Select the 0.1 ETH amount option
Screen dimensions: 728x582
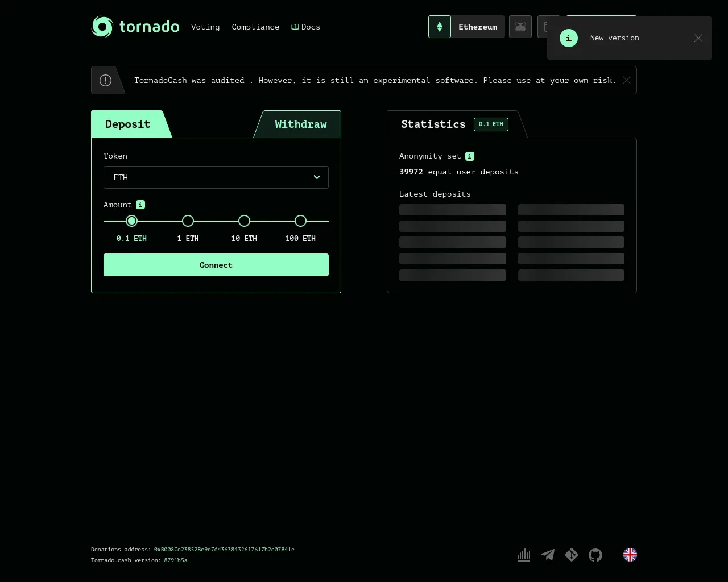[131, 221]
